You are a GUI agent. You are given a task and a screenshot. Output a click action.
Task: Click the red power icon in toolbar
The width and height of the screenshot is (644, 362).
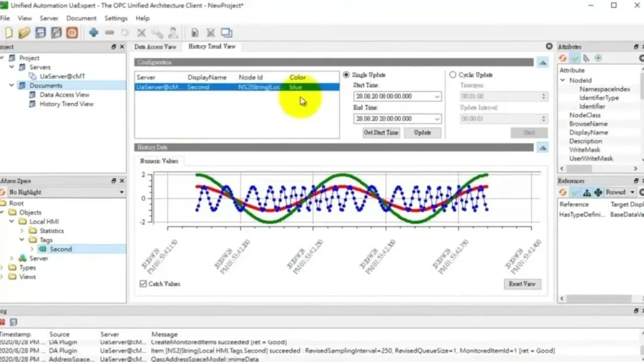(x=72, y=33)
